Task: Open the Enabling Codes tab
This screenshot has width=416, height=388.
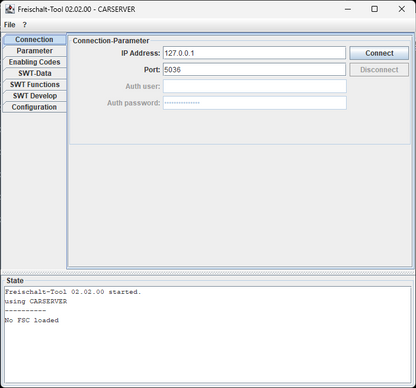Action: (34, 62)
